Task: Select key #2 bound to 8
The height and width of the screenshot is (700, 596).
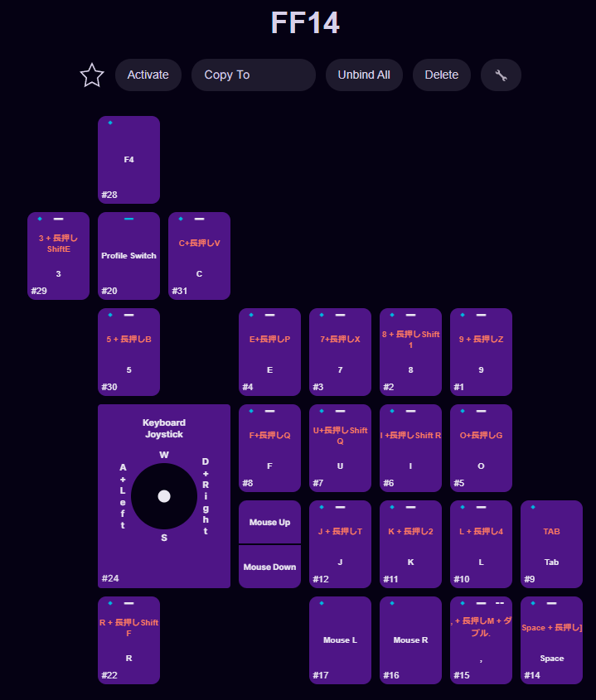Action: pos(410,352)
